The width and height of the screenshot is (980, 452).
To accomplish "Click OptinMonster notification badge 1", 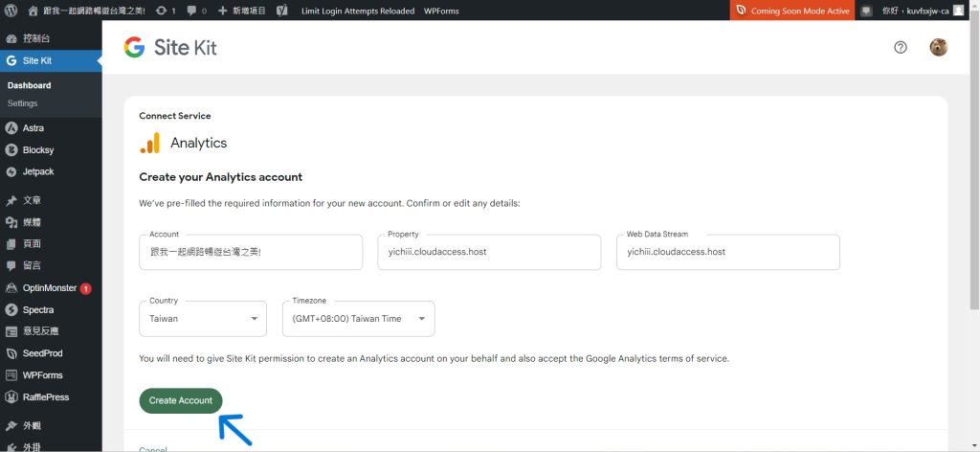I will (85, 289).
